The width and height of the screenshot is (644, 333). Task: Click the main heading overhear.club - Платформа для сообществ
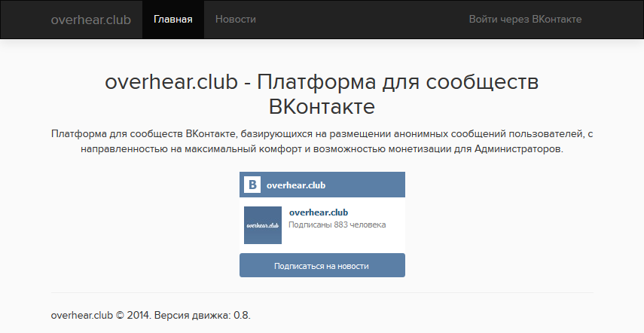tap(322, 94)
